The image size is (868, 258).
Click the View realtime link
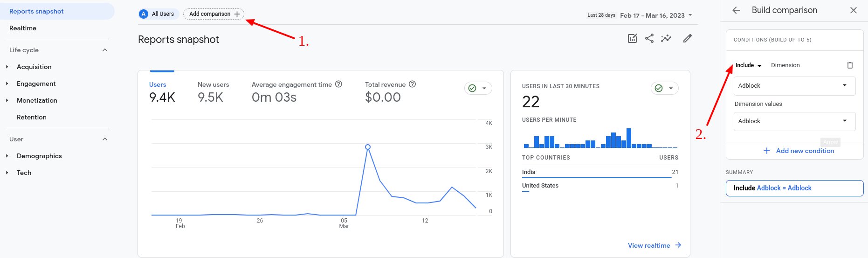(654, 245)
